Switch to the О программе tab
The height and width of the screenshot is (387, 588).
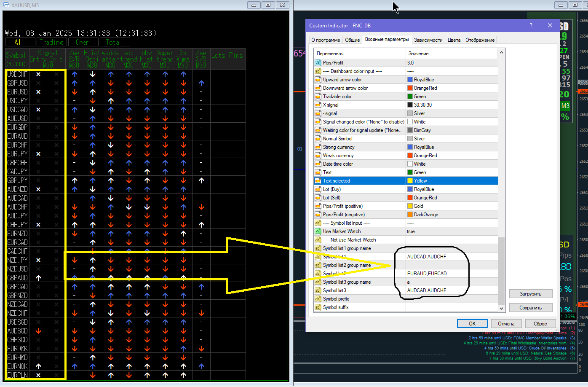click(x=326, y=40)
